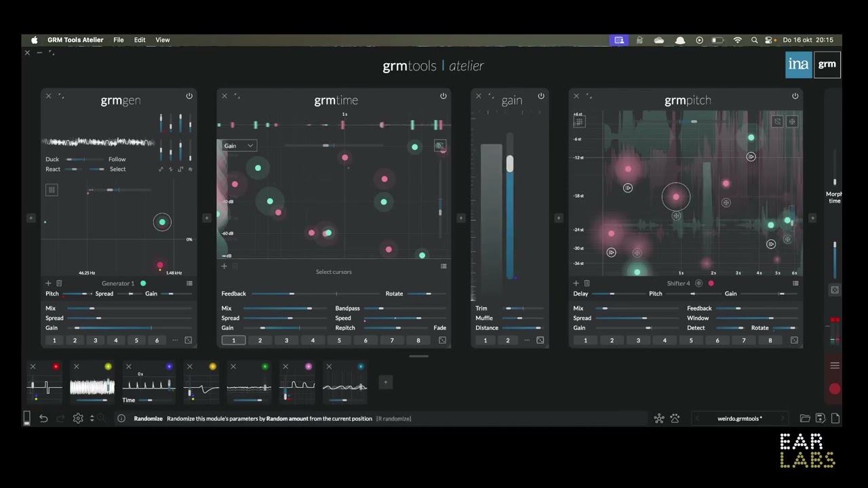Open settings gear in bottom toolbar
Viewport: 868px width, 488px height.
(78, 418)
